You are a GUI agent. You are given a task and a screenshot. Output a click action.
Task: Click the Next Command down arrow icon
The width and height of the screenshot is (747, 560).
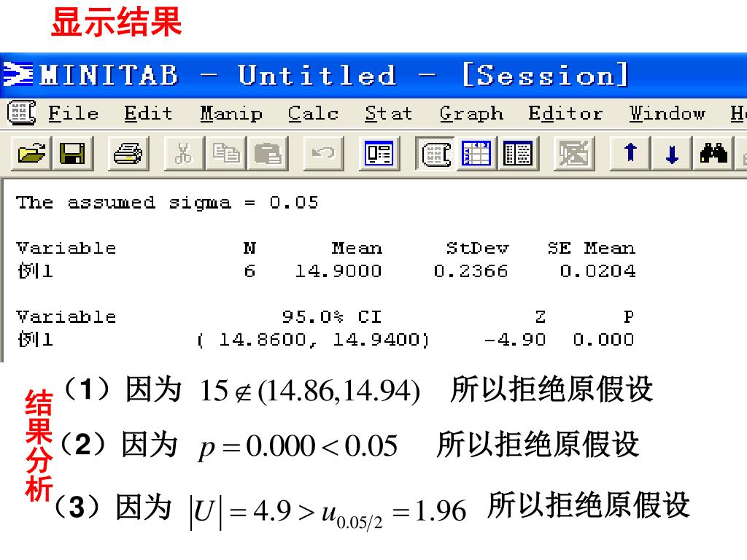(672, 153)
